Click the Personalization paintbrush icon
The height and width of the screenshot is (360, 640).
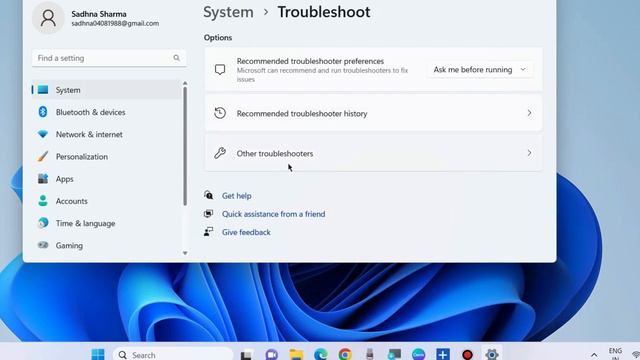coord(42,156)
